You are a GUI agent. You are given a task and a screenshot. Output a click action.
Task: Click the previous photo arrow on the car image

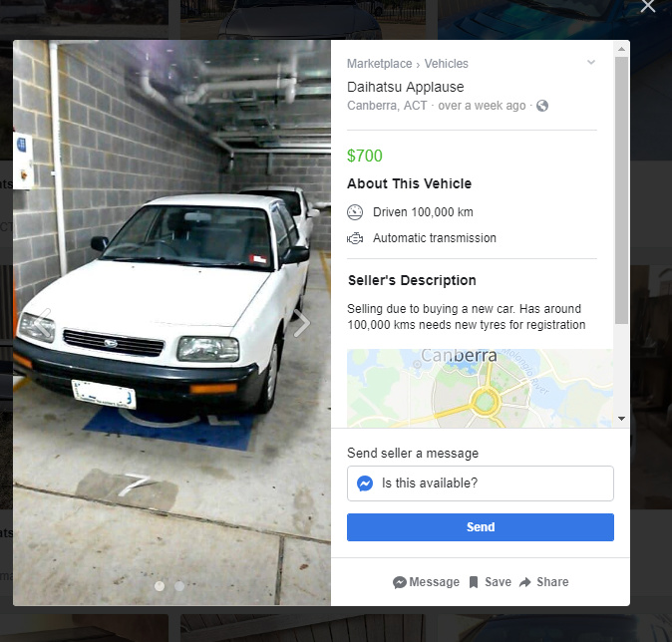pos(43,322)
